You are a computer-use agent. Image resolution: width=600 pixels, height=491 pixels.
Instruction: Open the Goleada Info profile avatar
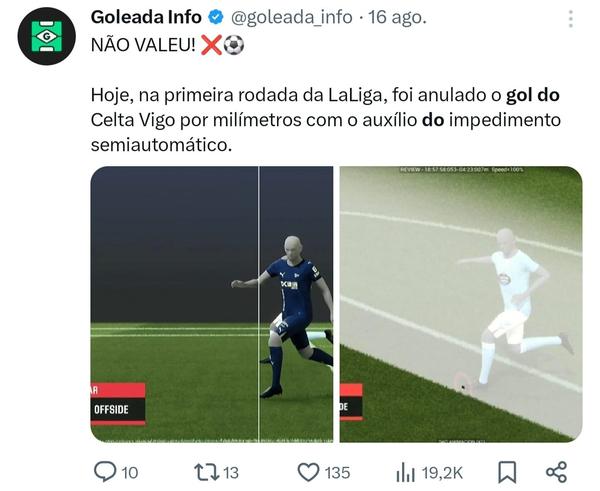click(46, 36)
